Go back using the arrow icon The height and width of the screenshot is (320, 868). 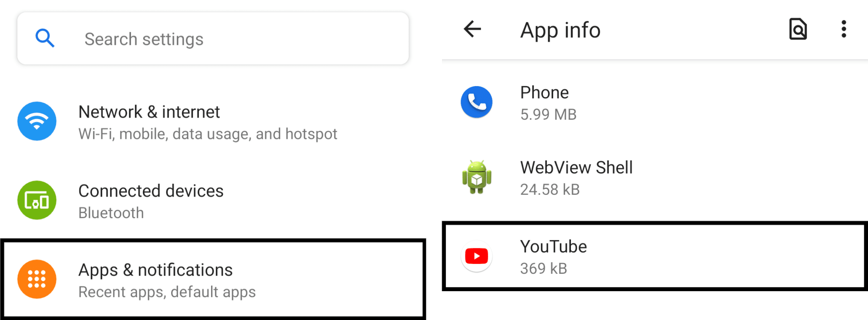click(x=472, y=29)
